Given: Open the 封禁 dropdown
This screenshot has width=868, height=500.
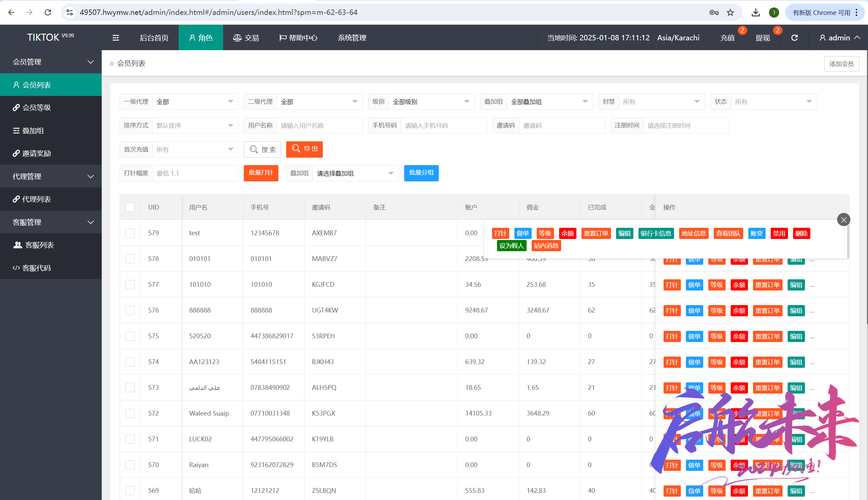Looking at the screenshot, I should click(x=662, y=102).
